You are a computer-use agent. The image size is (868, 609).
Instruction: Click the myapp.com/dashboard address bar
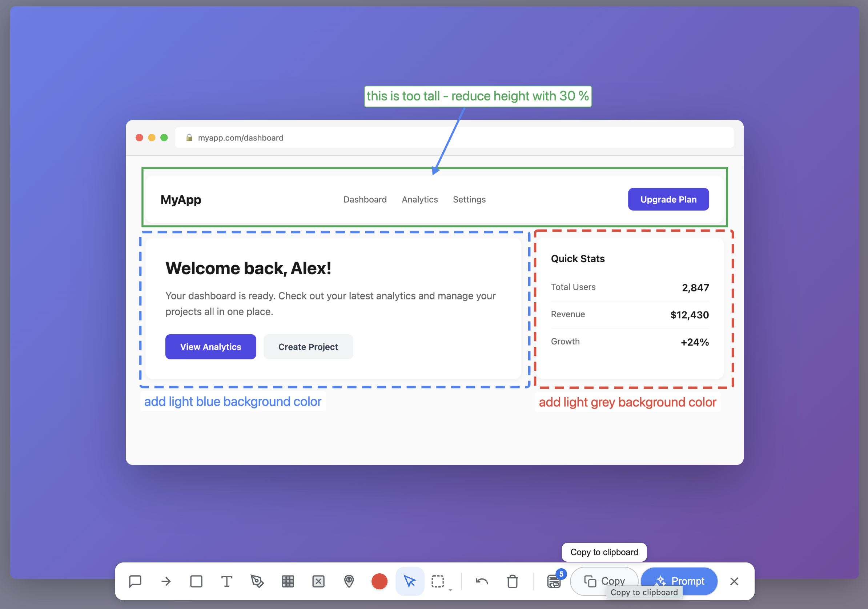point(240,138)
